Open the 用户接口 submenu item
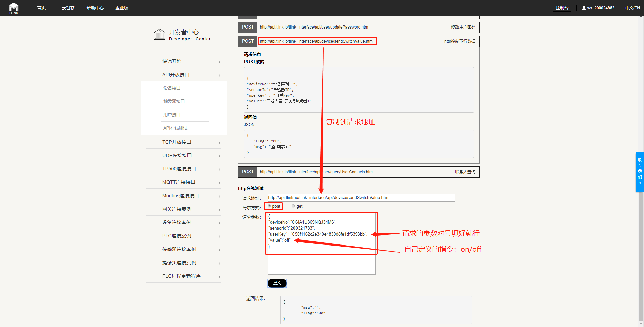Viewport: 644px width, 327px height. point(172,115)
